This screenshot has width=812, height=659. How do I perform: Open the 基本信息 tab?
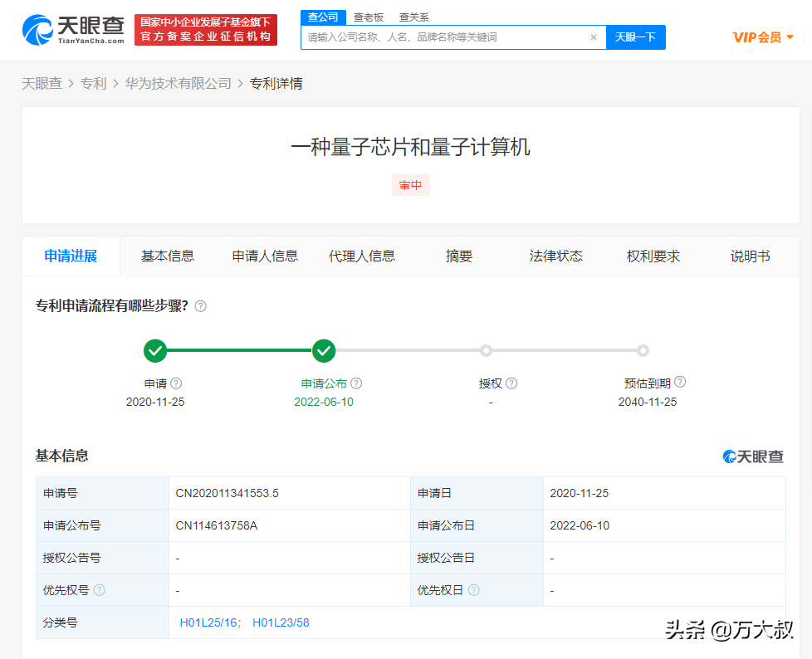(168, 256)
